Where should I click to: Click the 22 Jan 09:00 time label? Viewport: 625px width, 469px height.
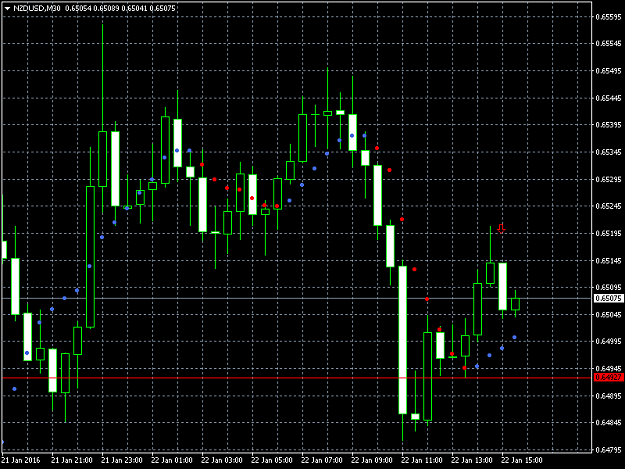(x=372, y=460)
